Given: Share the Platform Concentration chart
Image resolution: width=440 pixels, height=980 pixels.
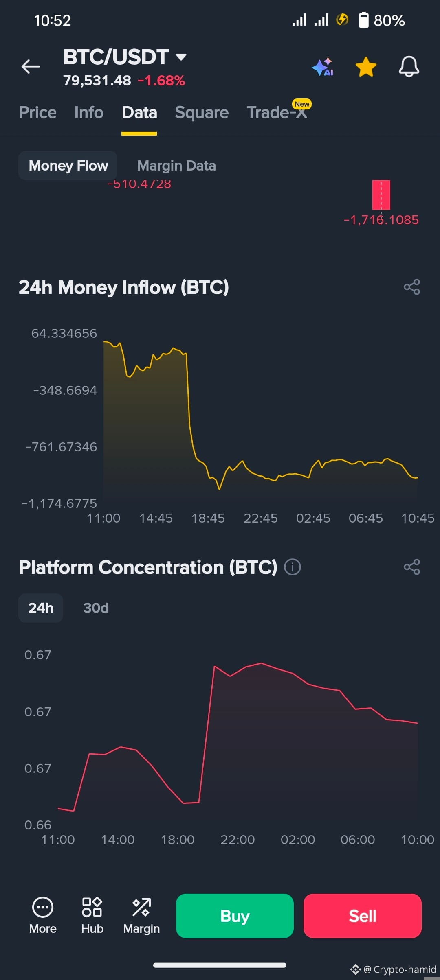Looking at the screenshot, I should tap(412, 567).
